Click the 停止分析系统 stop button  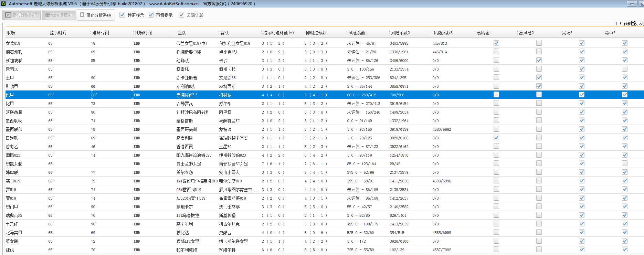(95, 15)
